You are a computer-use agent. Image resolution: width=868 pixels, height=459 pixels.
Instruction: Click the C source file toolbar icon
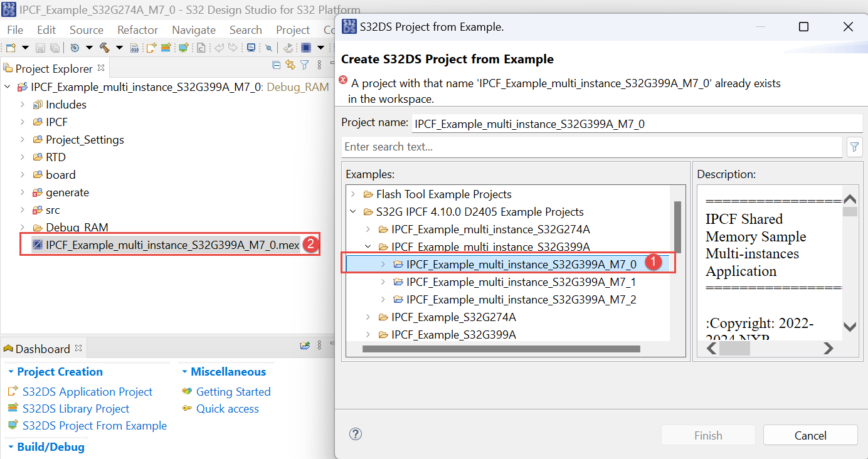pyautogui.click(x=201, y=48)
